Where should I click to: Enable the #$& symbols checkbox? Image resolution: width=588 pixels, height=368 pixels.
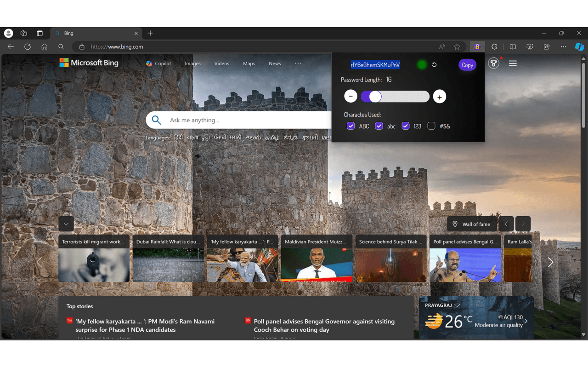click(x=431, y=126)
